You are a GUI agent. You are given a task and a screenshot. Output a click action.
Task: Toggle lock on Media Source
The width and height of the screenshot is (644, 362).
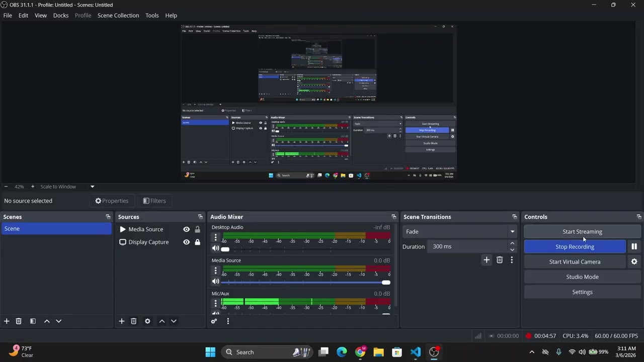pos(197,229)
